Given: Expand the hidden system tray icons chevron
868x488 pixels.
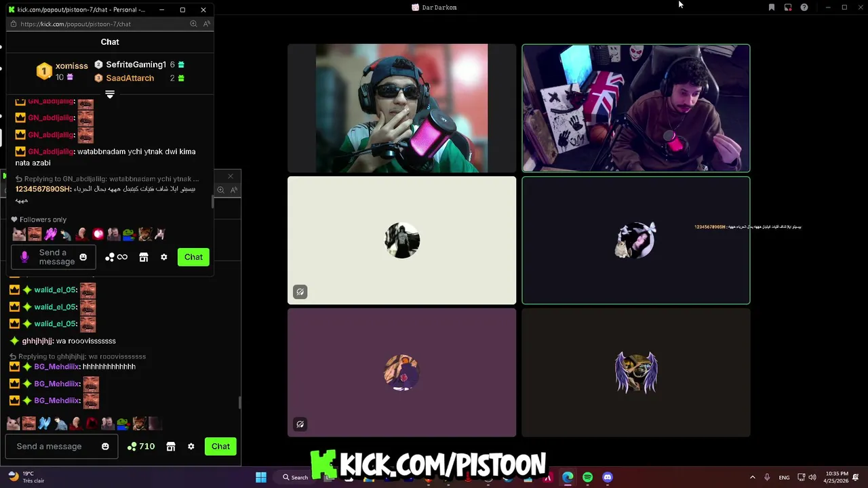Looking at the screenshot, I should (752, 477).
